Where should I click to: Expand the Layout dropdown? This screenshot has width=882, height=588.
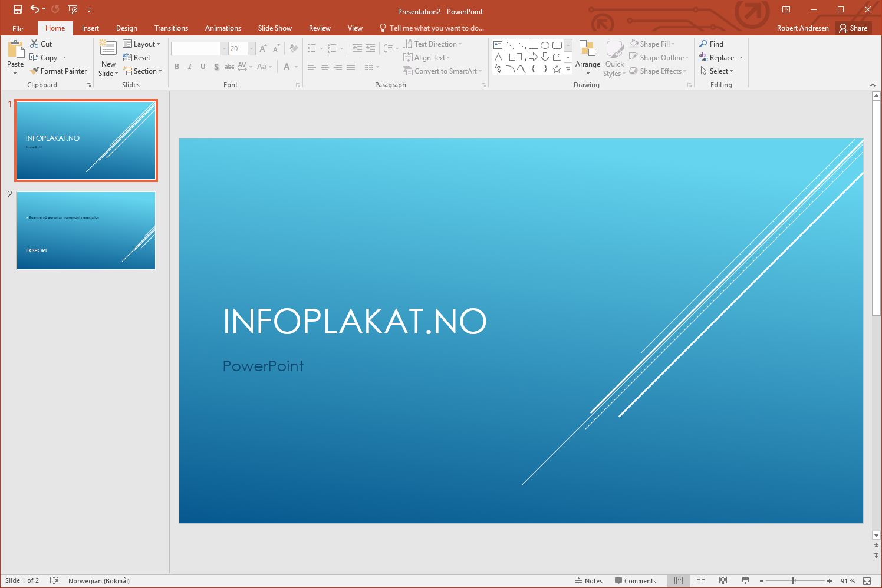pyautogui.click(x=141, y=44)
